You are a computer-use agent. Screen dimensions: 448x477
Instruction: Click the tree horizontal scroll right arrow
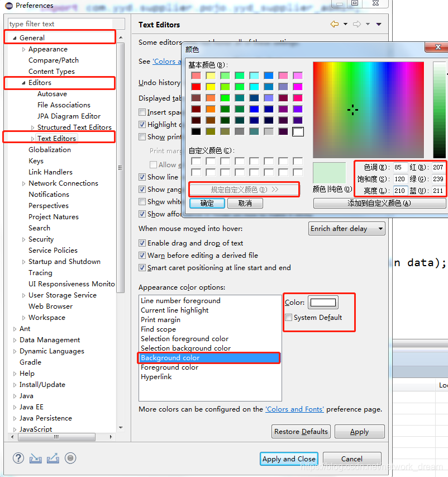pyautogui.click(x=111, y=437)
